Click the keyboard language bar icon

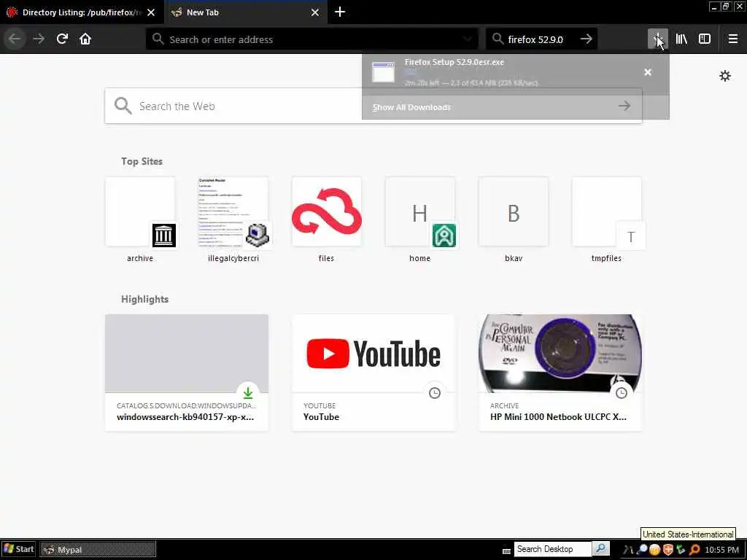point(506,551)
